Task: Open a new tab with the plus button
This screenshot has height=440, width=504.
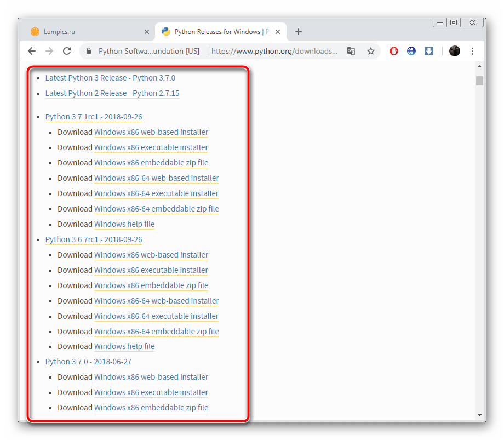Action: click(298, 32)
